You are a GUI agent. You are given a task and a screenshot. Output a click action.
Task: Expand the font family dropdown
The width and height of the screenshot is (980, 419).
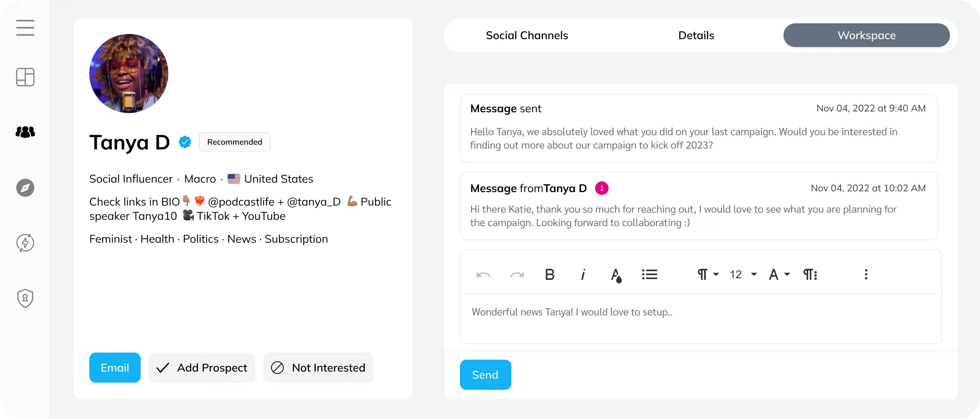[x=779, y=274]
